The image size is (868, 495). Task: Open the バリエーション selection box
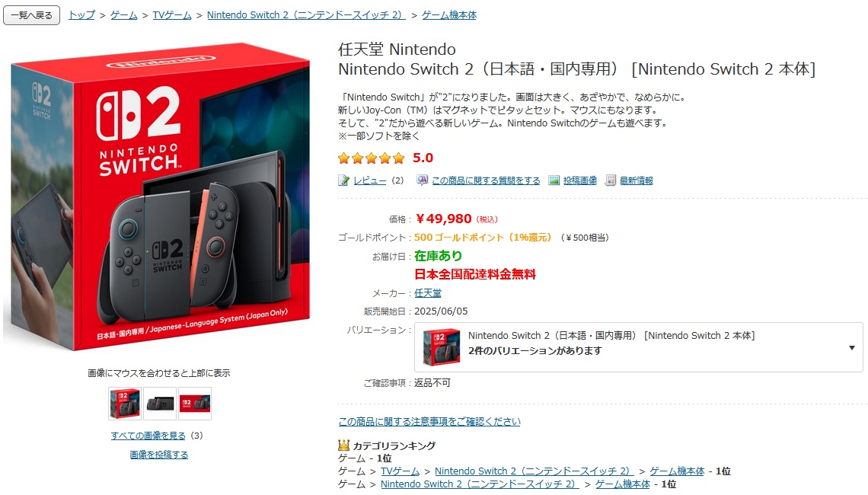pyautogui.click(x=638, y=347)
